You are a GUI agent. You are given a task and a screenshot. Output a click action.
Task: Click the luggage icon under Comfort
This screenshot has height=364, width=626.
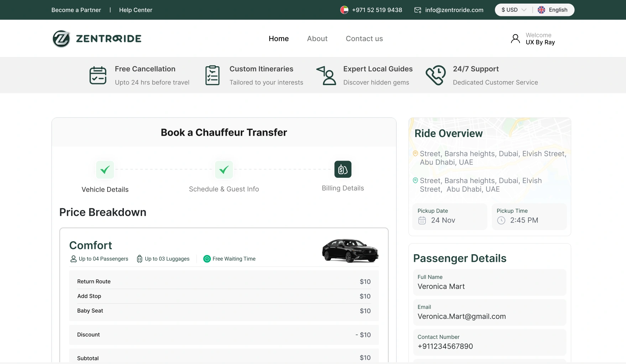(x=140, y=259)
